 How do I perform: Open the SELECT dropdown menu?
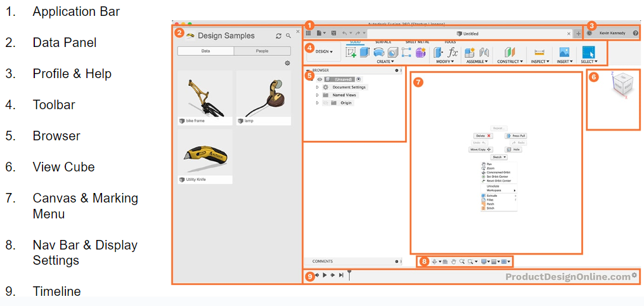pos(589,62)
